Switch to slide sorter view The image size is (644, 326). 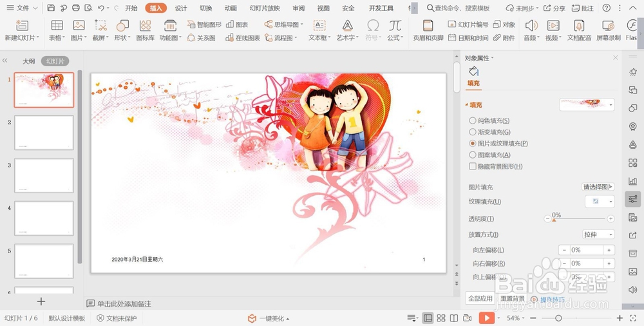point(441,318)
